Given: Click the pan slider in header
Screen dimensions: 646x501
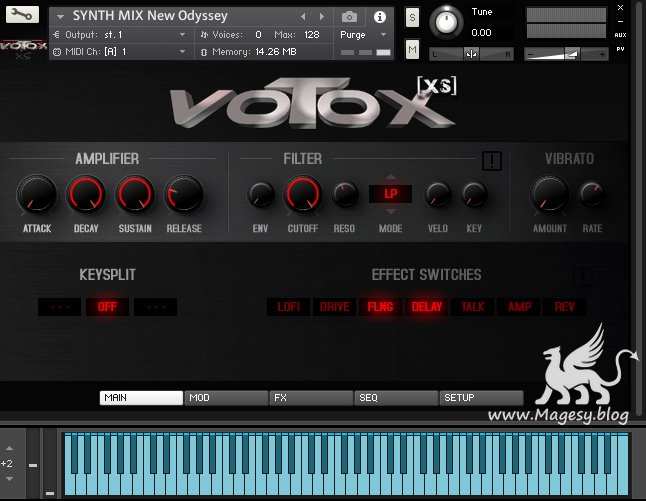Looking at the screenshot, I should (471, 54).
